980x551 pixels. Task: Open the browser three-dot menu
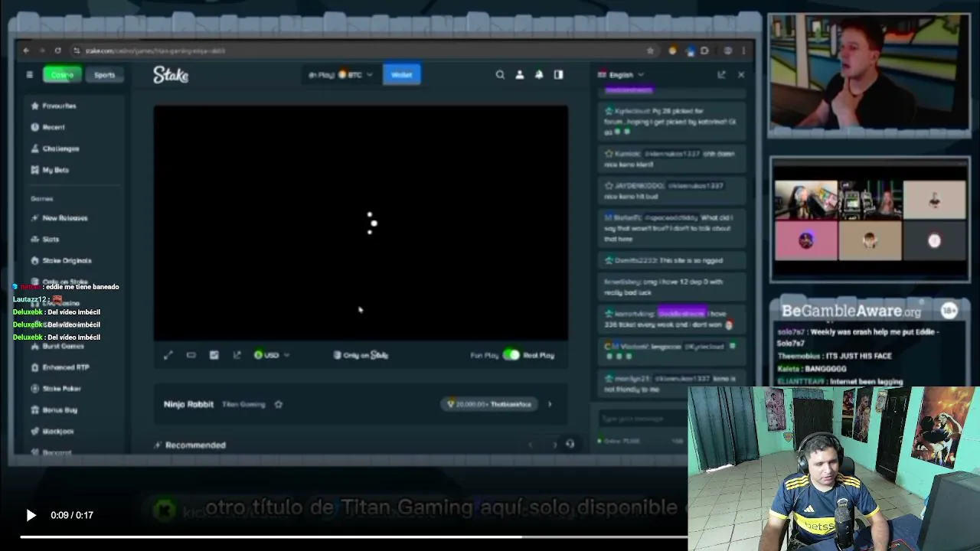(x=743, y=51)
